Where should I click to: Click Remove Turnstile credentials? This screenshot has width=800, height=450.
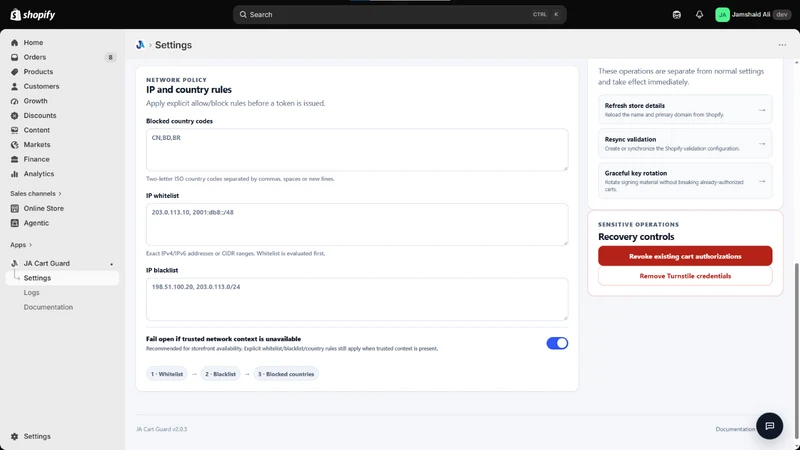(685, 276)
